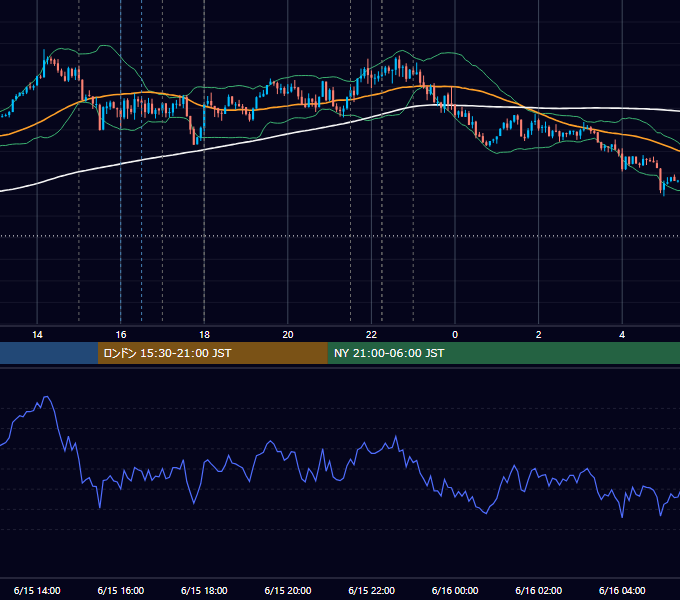Click the 6/15 14:00 bottom axis label

point(37,590)
